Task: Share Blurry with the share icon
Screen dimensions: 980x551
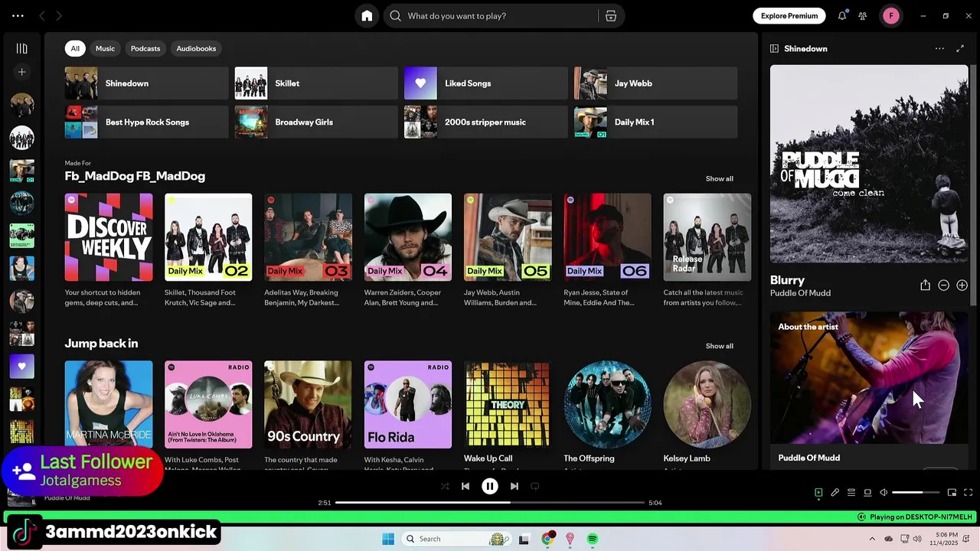Action: [x=925, y=285]
